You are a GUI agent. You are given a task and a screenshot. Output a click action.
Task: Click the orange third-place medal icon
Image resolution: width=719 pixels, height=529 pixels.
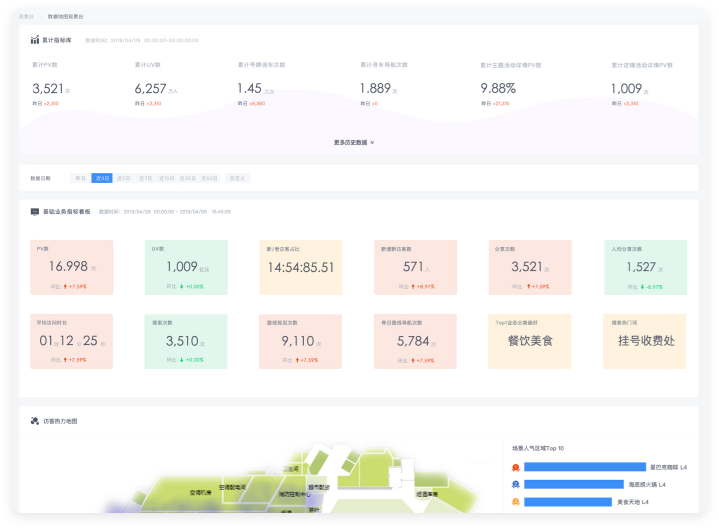pyautogui.click(x=515, y=502)
